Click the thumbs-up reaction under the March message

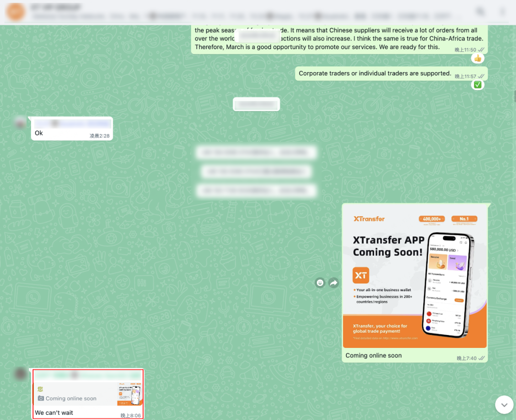477,59
